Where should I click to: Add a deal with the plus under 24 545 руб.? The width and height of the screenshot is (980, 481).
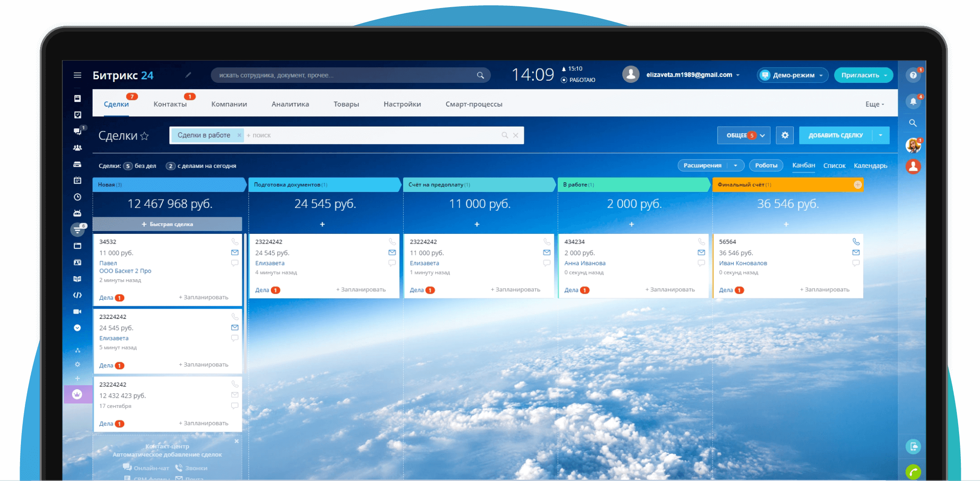point(322,224)
